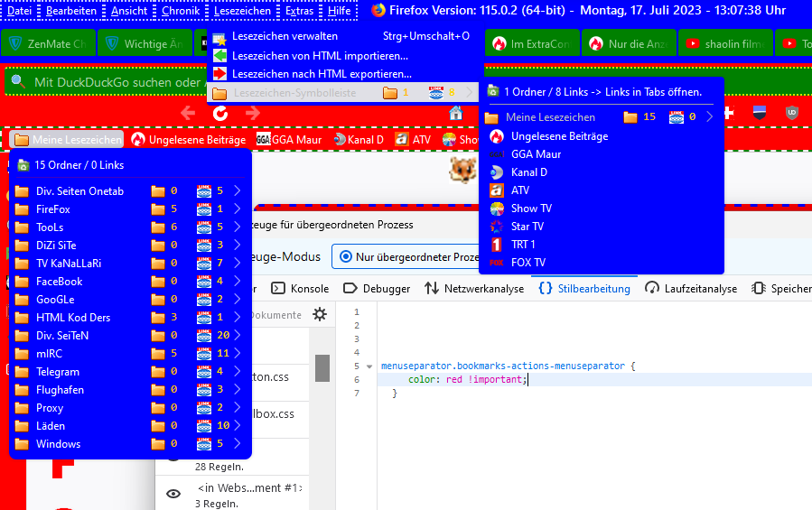
Task: Click 'Ungelesene Beiträge' on the bookmarks toolbar
Action: pos(188,140)
